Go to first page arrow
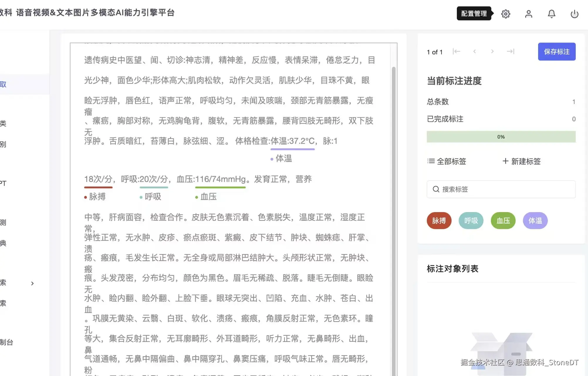 coord(456,51)
